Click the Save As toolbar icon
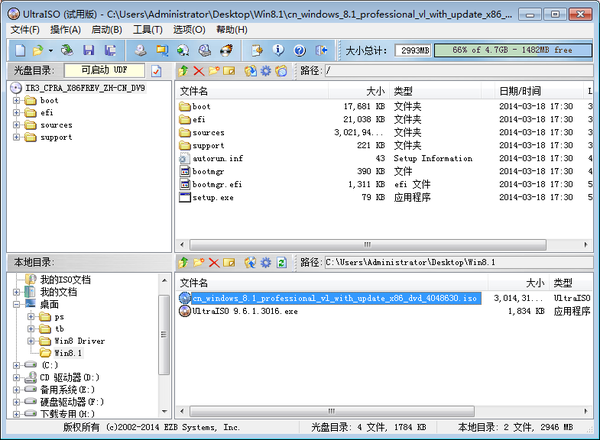Image resolution: width=600 pixels, height=440 pixels. click(x=110, y=50)
